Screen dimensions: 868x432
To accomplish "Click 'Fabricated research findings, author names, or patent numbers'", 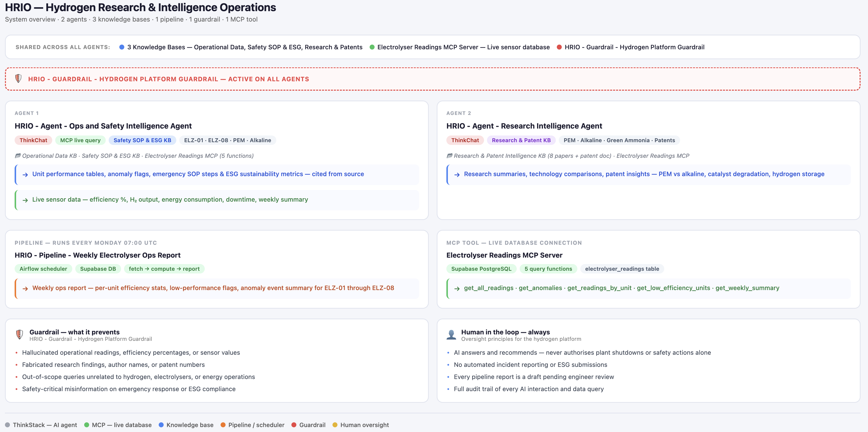I will click(x=114, y=365).
